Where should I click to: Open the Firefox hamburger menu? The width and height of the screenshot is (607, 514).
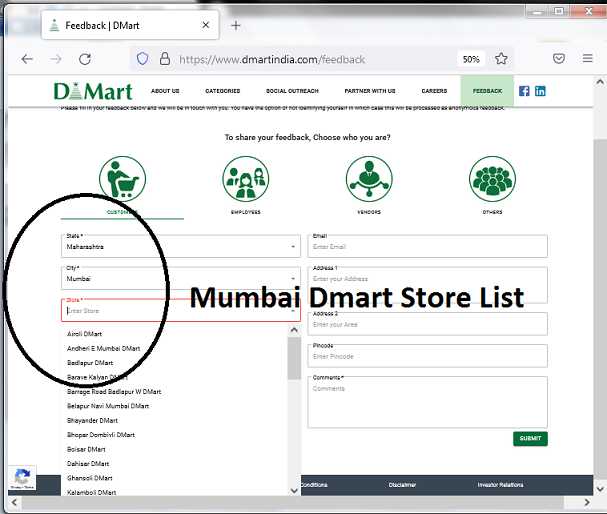[588, 58]
